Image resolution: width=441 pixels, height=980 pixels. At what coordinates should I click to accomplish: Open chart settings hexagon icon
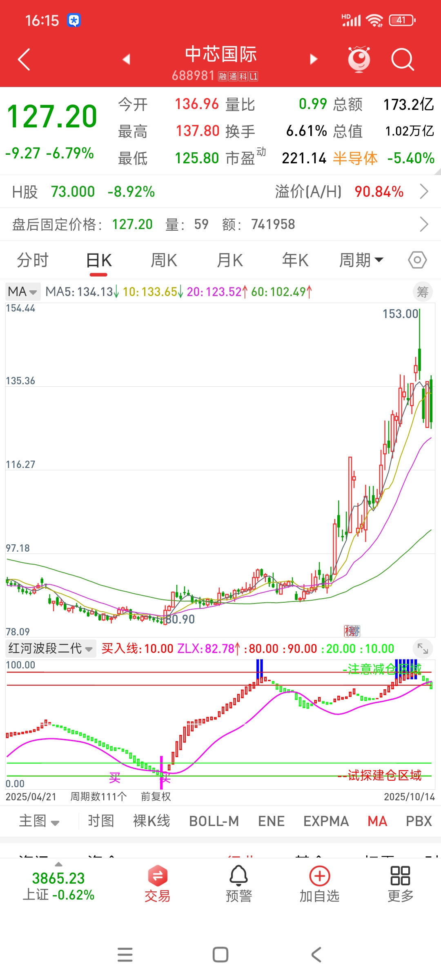[417, 260]
